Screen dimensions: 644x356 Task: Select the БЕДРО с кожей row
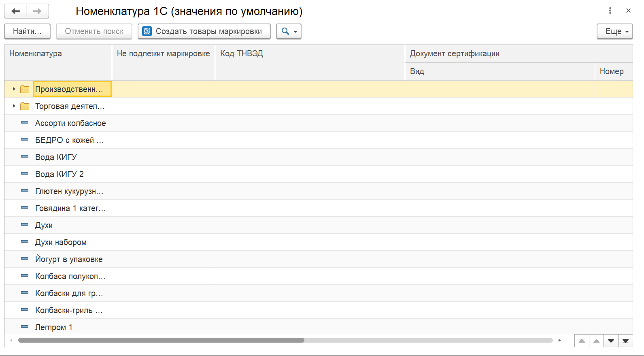tap(319, 140)
